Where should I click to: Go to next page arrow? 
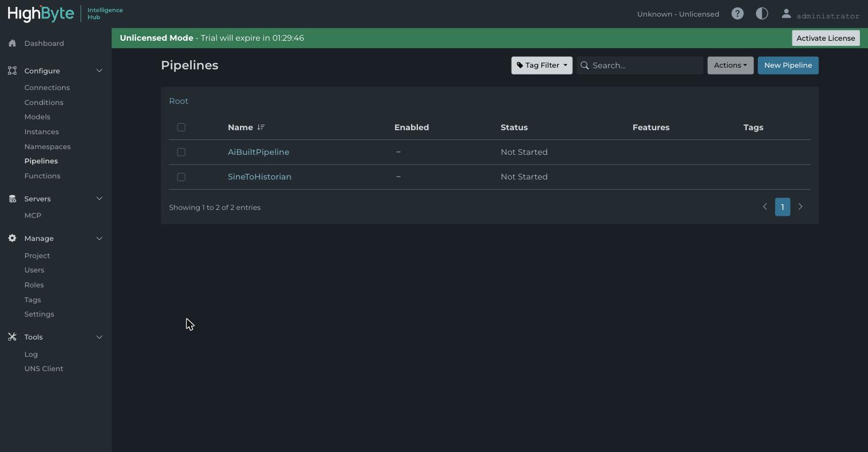click(800, 206)
